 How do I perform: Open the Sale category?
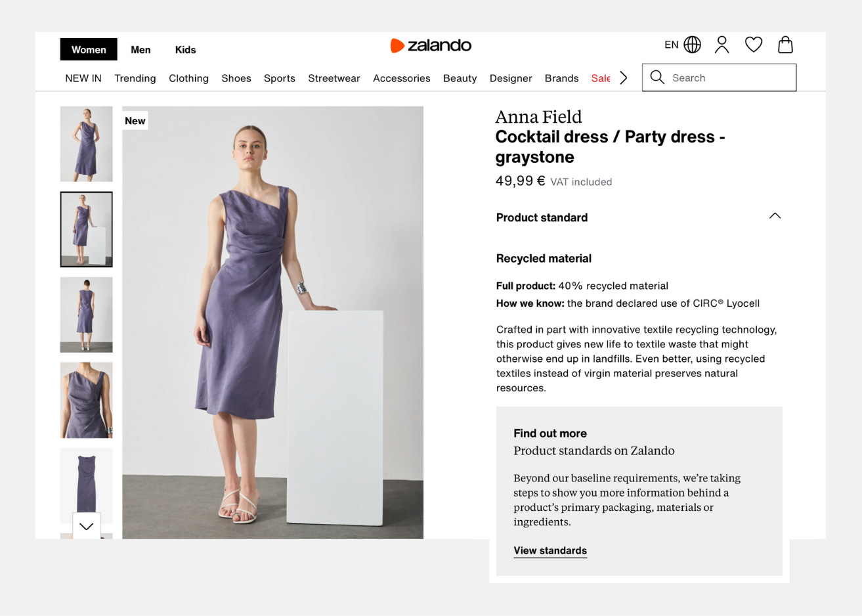click(x=601, y=78)
